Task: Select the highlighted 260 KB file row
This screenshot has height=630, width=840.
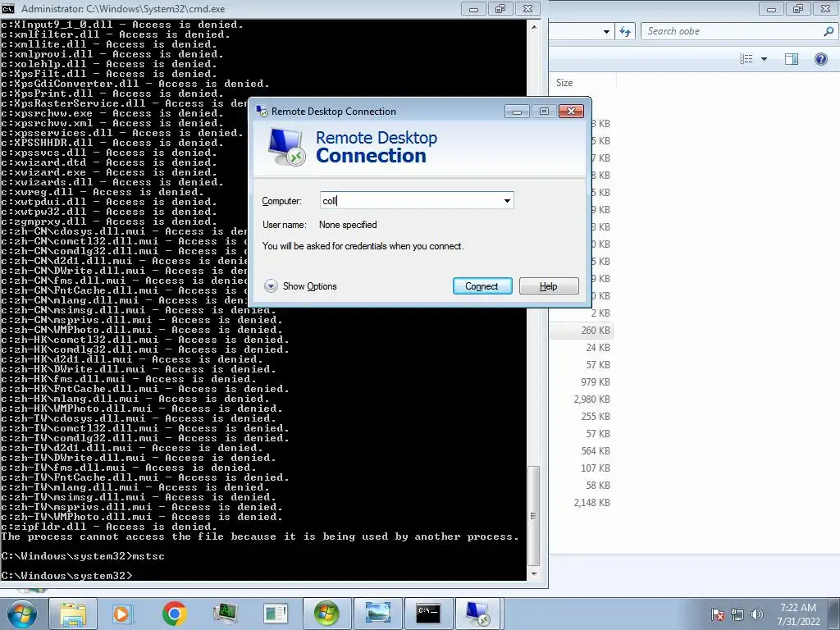Action: point(582,331)
